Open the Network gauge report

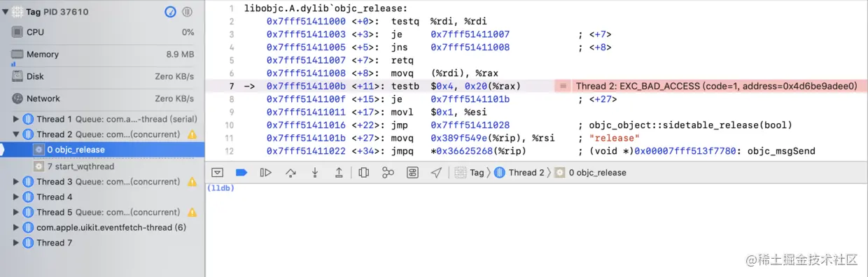tap(102, 99)
